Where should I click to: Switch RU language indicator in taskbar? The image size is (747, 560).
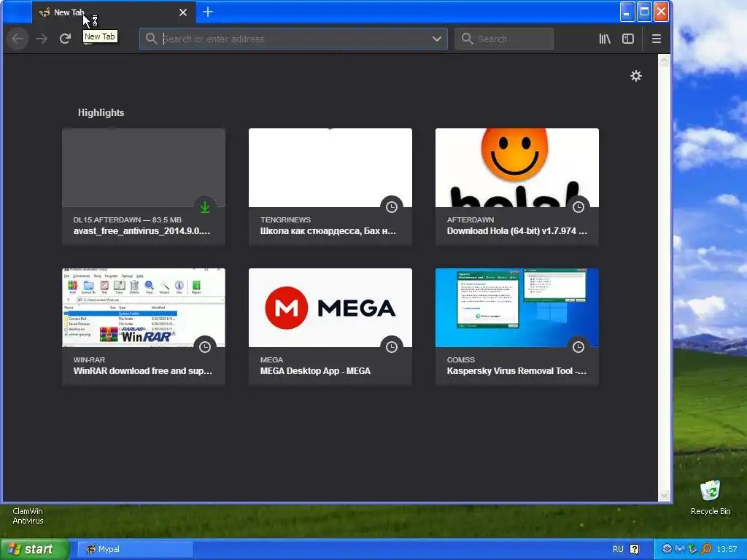pos(618,549)
